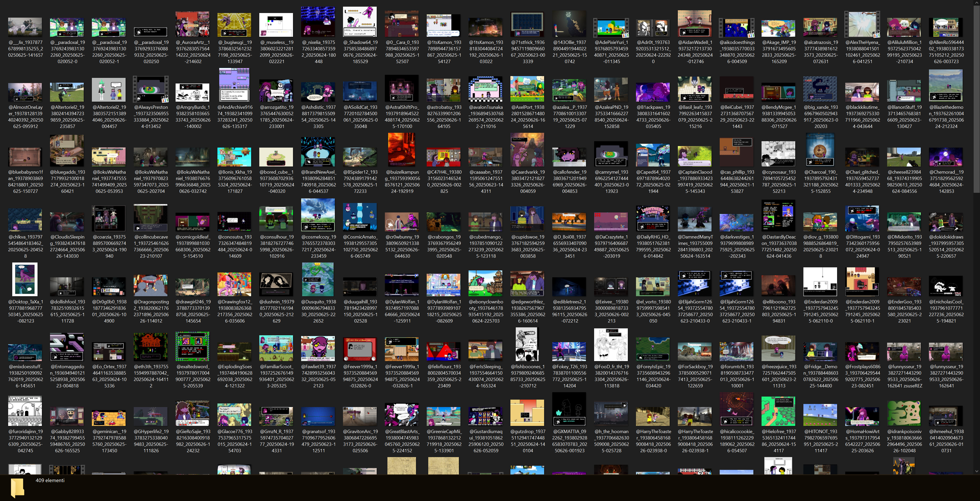Select the @_Shadow64 image thumbnail
Image resolution: width=980 pixels, height=501 pixels.
(x=360, y=22)
